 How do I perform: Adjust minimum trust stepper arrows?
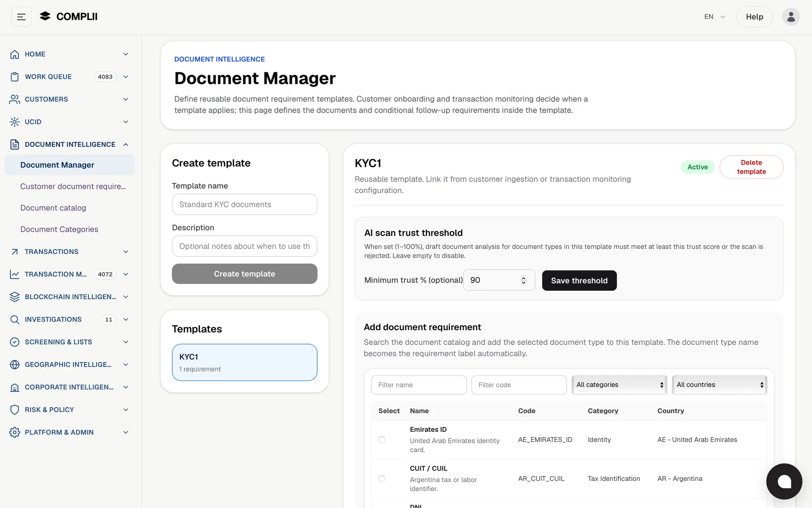tap(524, 280)
